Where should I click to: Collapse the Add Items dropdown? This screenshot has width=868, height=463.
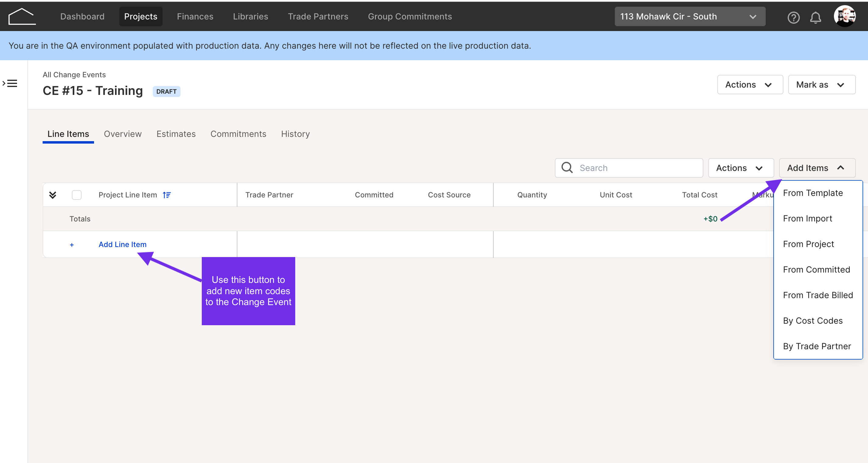coord(817,168)
